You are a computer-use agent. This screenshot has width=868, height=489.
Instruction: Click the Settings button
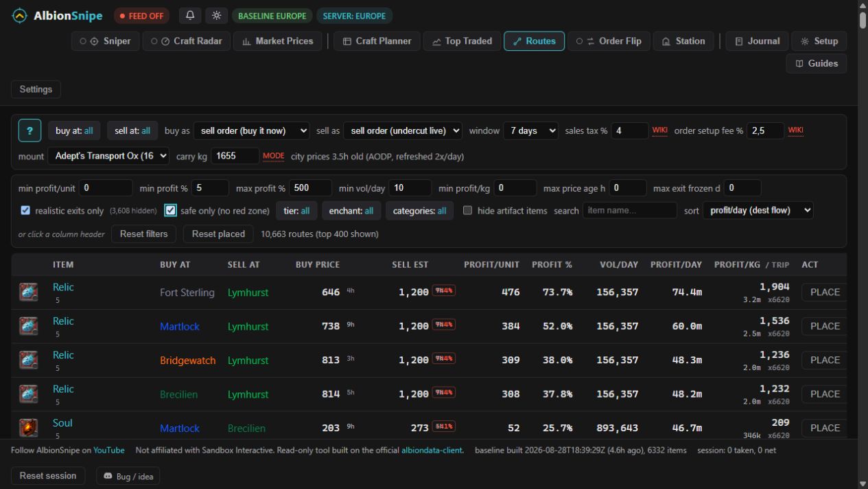36,89
